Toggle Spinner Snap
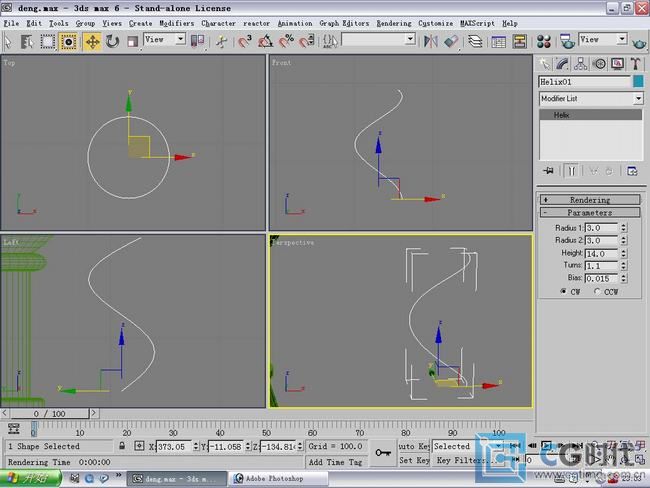This screenshot has height=488, width=650. 307,41
